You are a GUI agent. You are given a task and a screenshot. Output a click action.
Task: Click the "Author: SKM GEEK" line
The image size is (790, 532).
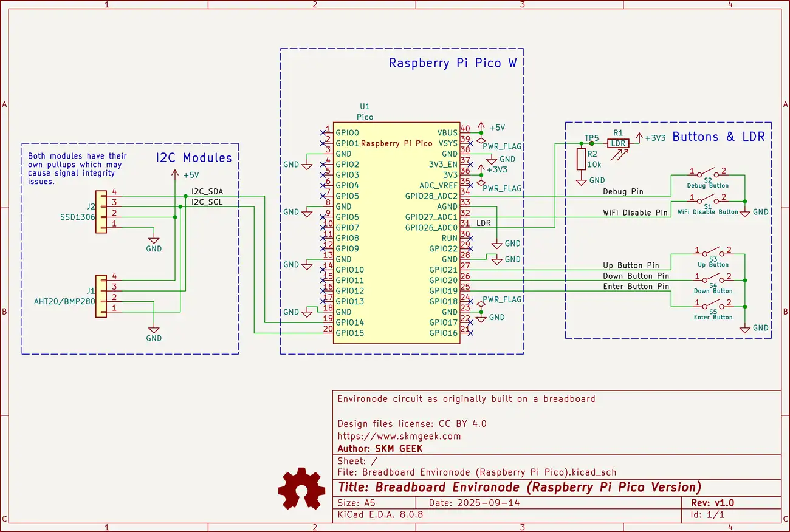(x=380, y=449)
